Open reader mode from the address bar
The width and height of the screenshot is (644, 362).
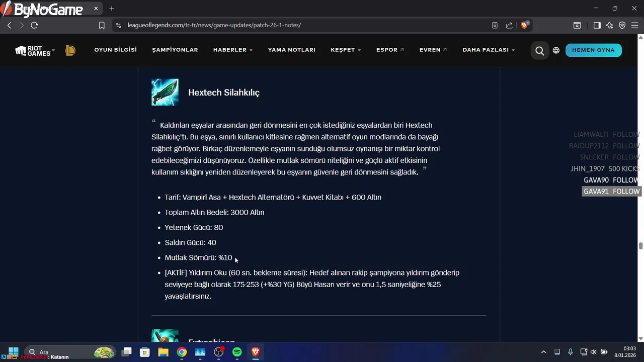(x=495, y=25)
